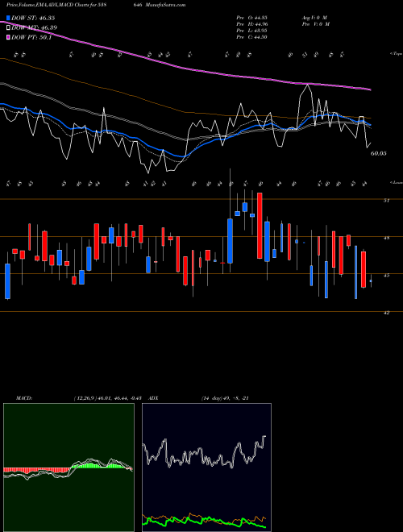Click the 'Pre L: 43.95' value
Viewport: 403px width, 532px height.
click(251, 31)
